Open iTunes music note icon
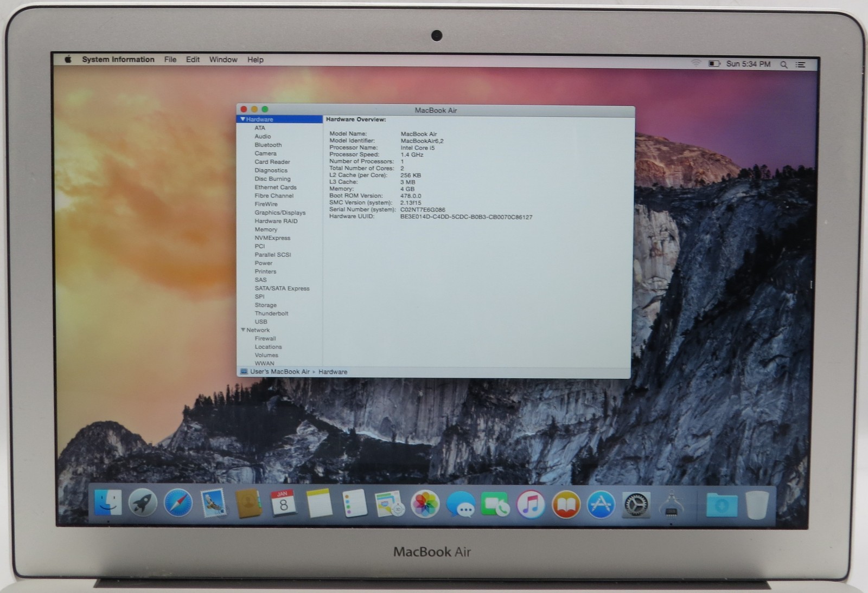 point(531,504)
